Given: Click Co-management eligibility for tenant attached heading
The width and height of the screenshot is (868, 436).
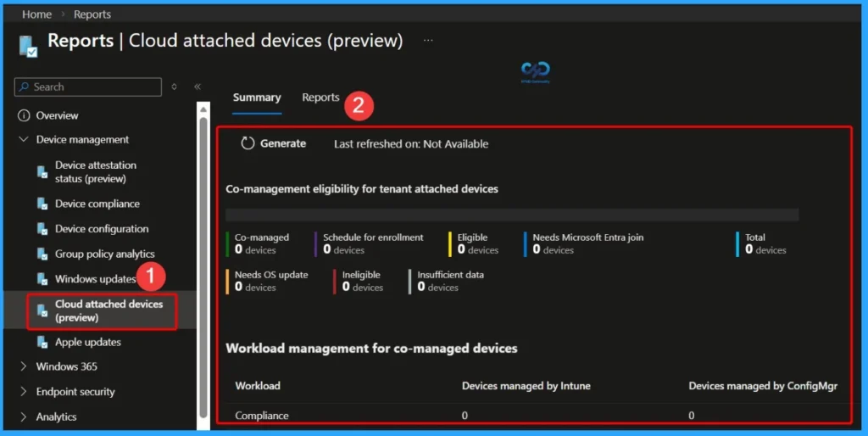Looking at the screenshot, I should pyautogui.click(x=362, y=189).
